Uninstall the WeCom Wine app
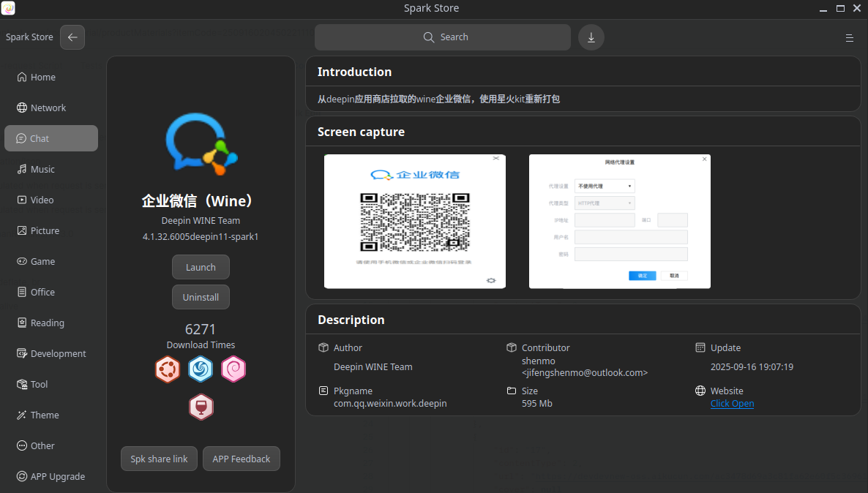This screenshot has width=868, height=493. (201, 297)
